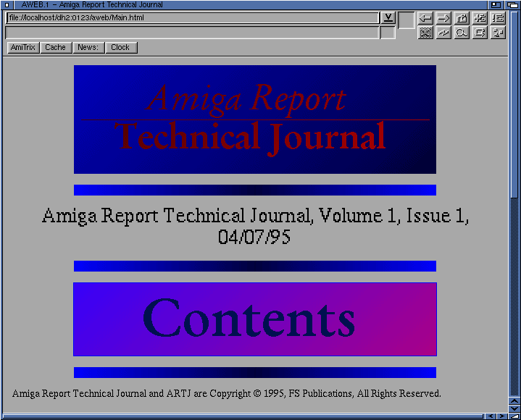Click vertical scrollbar up arrow
The image size is (521, 420).
(514, 401)
